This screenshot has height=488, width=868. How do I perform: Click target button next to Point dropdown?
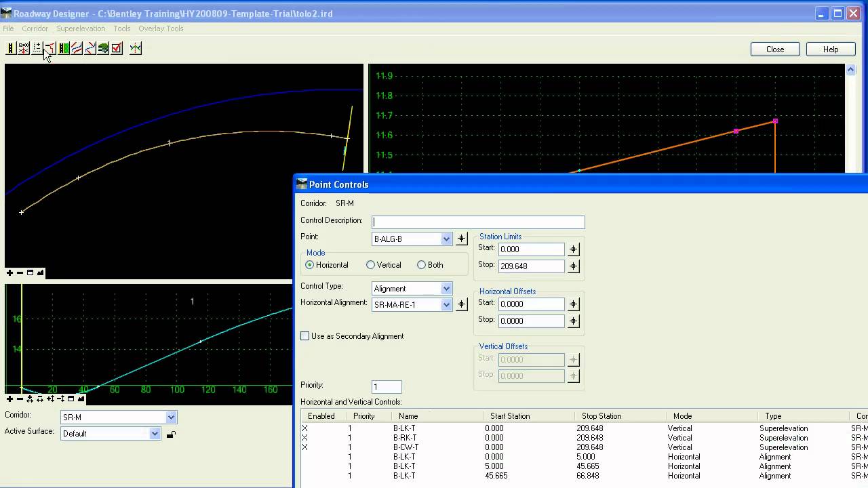461,239
